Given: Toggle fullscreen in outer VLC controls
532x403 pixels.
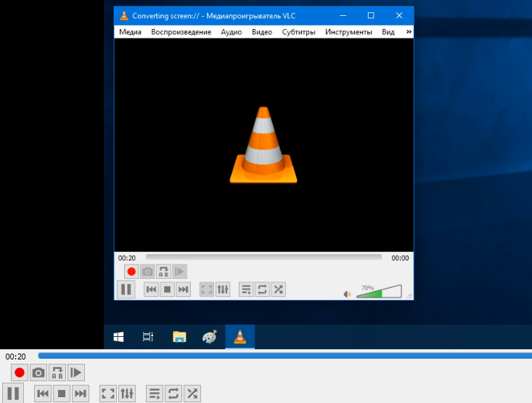Looking at the screenshot, I should [108, 394].
